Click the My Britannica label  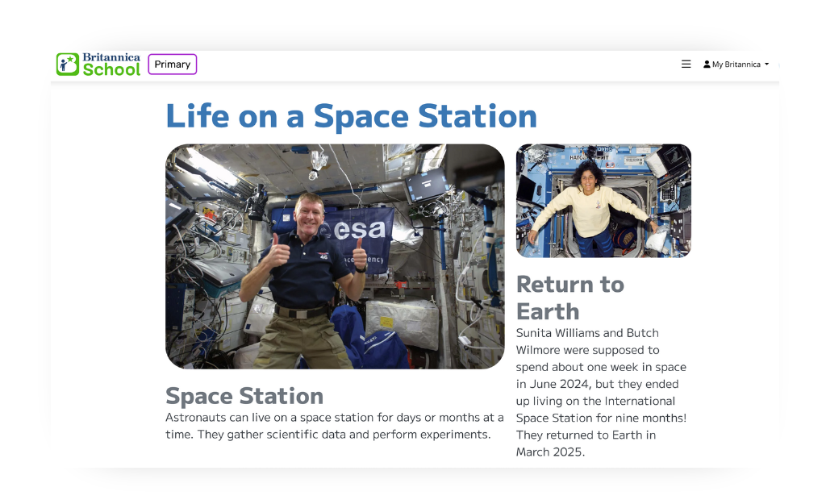click(x=736, y=65)
